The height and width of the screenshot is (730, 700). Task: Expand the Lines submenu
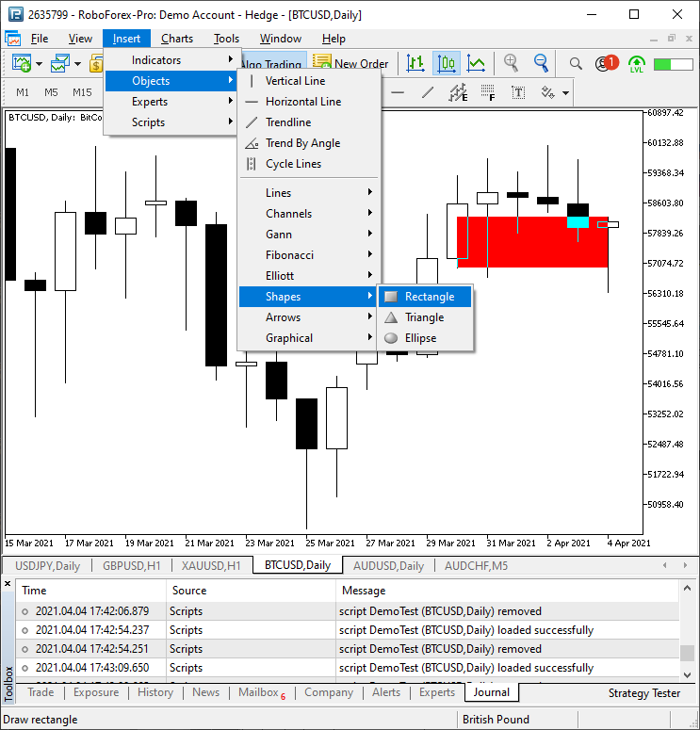click(x=309, y=193)
